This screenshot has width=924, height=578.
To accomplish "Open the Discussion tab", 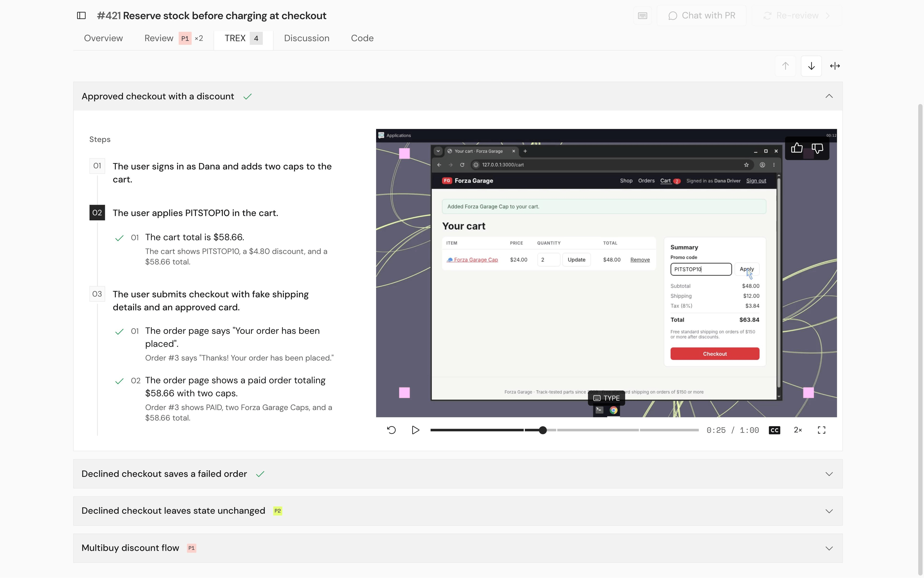I will point(307,38).
